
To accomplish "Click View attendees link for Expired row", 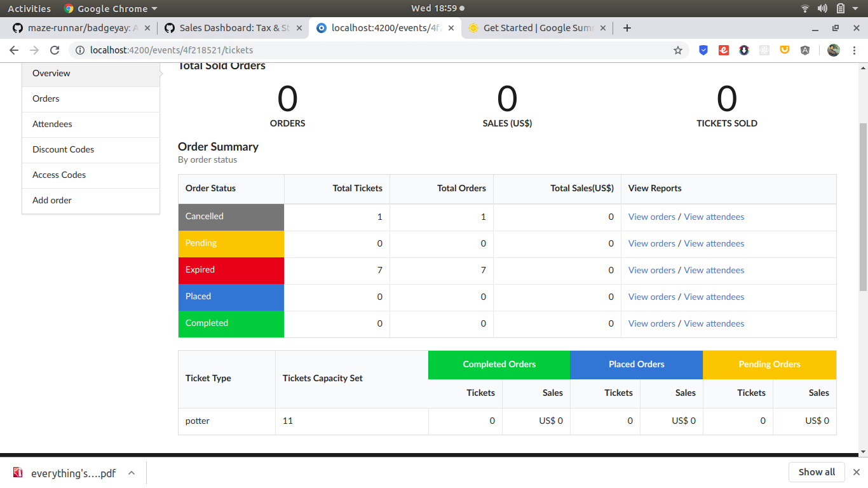I will point(714,270).
